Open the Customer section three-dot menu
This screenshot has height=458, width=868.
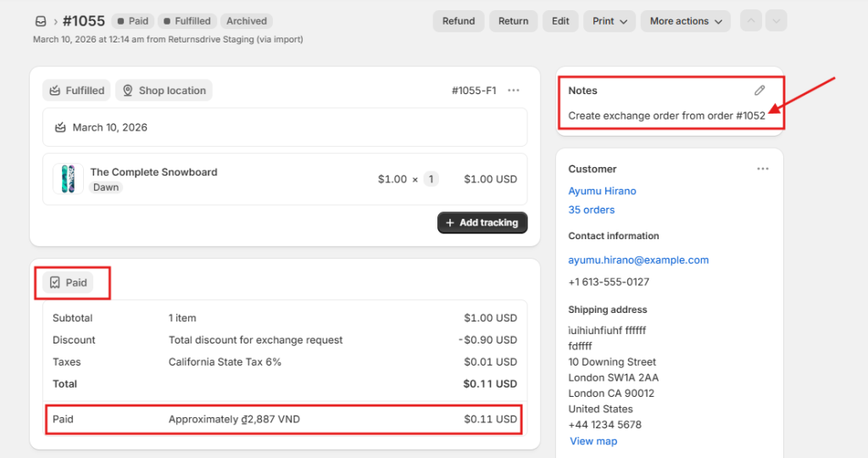(763, 169)
